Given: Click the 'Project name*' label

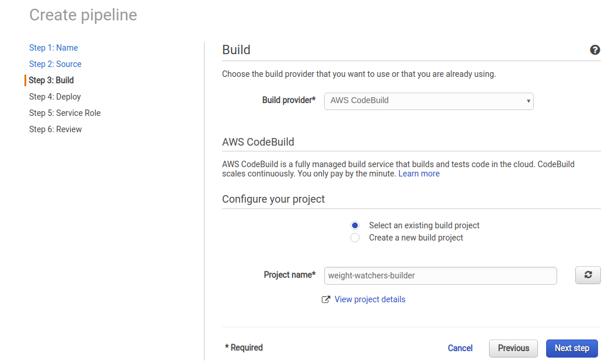Looking at the screenshot, I should point(290,275).
